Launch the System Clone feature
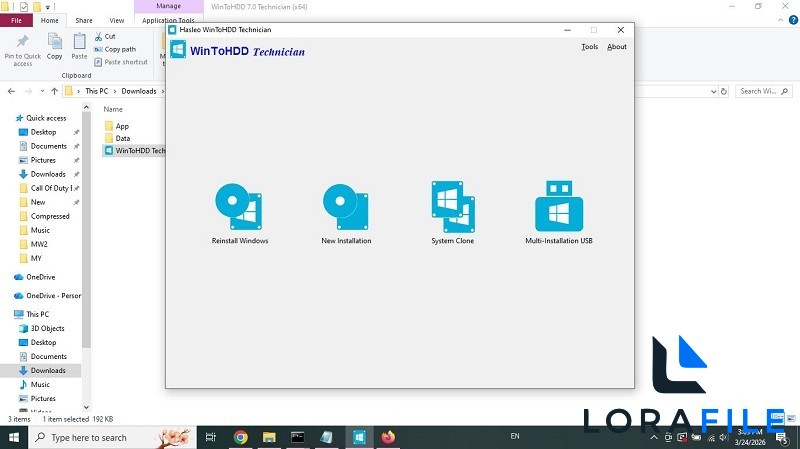The height and width of the screenshot is (449, 800). tap(453, 213)
